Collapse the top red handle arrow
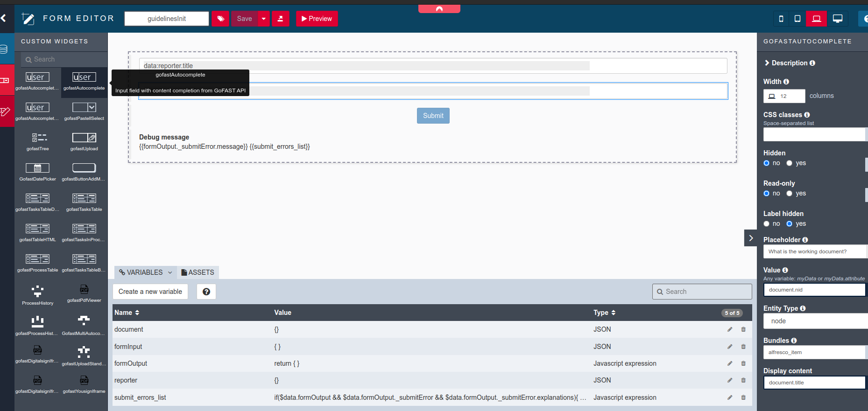868x411 pixels. click(439, 8)
